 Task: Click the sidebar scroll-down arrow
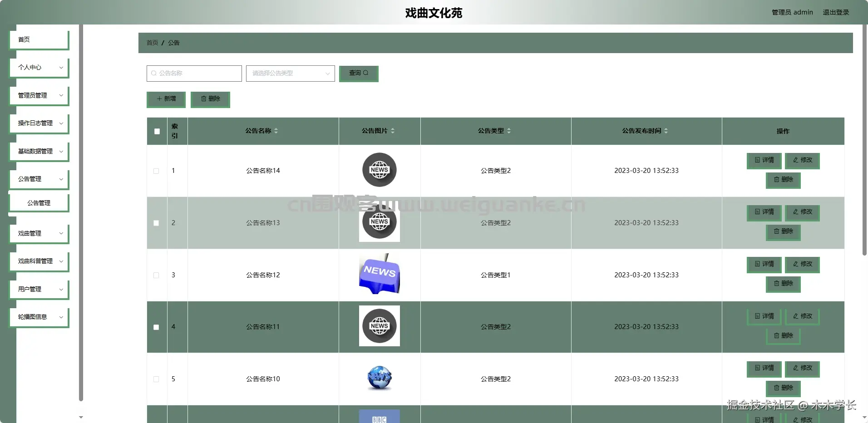[81, 417]
